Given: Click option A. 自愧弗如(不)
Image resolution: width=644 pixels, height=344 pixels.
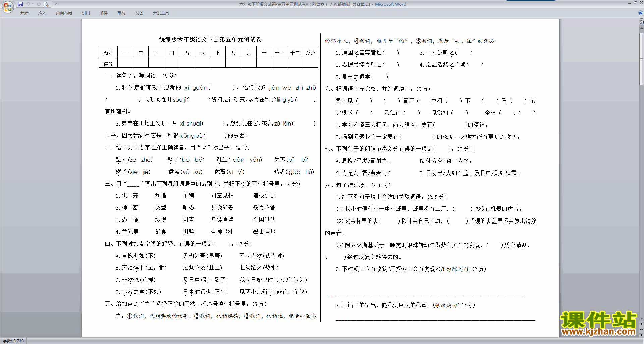Looking at the screenshot, I should [136, 256].
